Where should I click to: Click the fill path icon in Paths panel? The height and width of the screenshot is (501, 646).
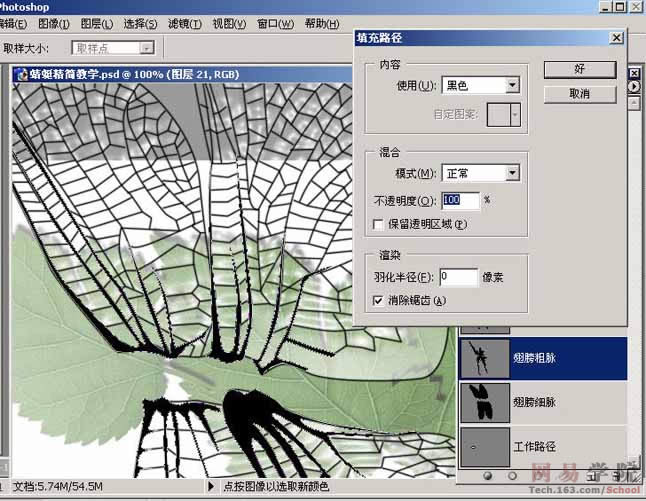[x=488, y=476]
